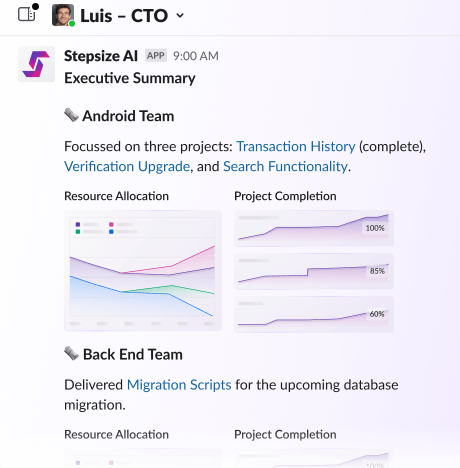Open the Transaction History link
This screenshot has width=460, height=468.
pyautogui.click(x=296, y=147)
